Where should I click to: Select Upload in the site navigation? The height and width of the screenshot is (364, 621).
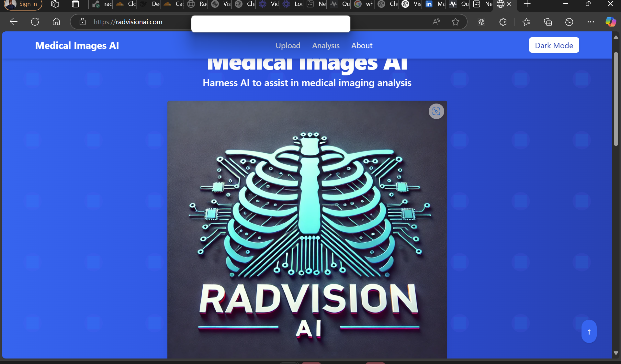click(288, 45)
